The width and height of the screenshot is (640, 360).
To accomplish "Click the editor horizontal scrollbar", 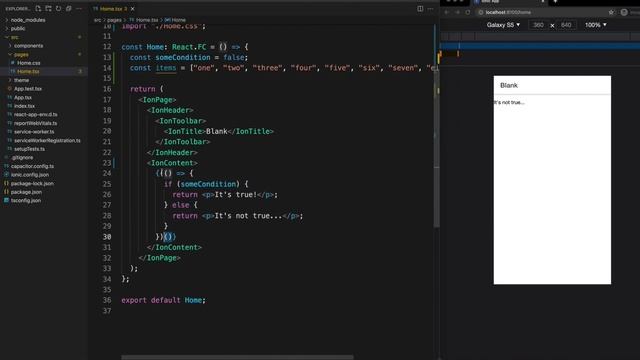I will coord(237,357).
